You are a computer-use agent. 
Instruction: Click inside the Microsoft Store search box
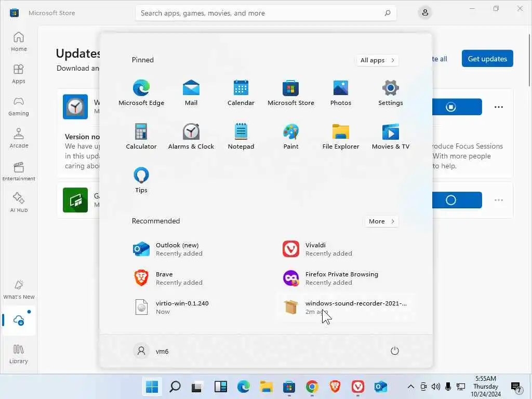coord(265,13)
